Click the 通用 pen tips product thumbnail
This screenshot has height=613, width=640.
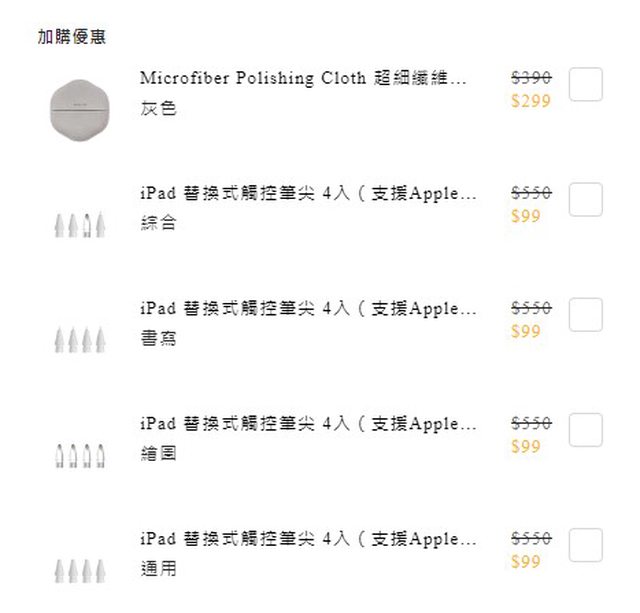pyautogui.click(x=79, y=571)
